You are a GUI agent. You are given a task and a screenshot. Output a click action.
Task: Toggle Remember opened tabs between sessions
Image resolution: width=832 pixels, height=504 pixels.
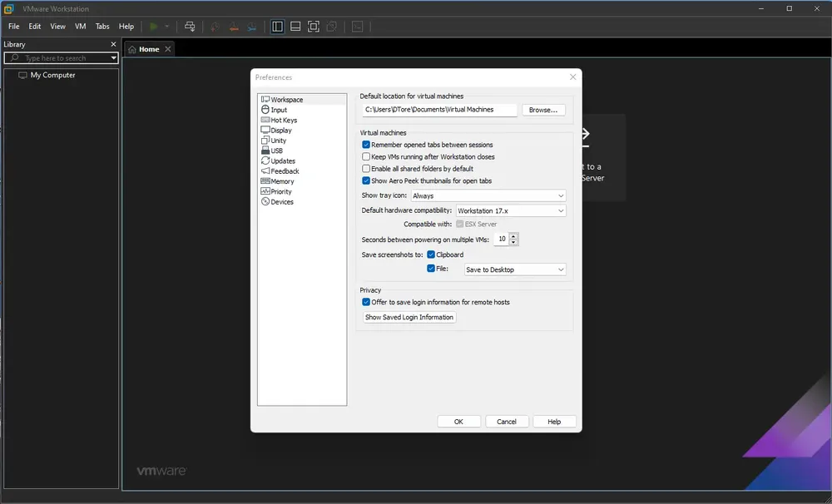pos(366,145)
